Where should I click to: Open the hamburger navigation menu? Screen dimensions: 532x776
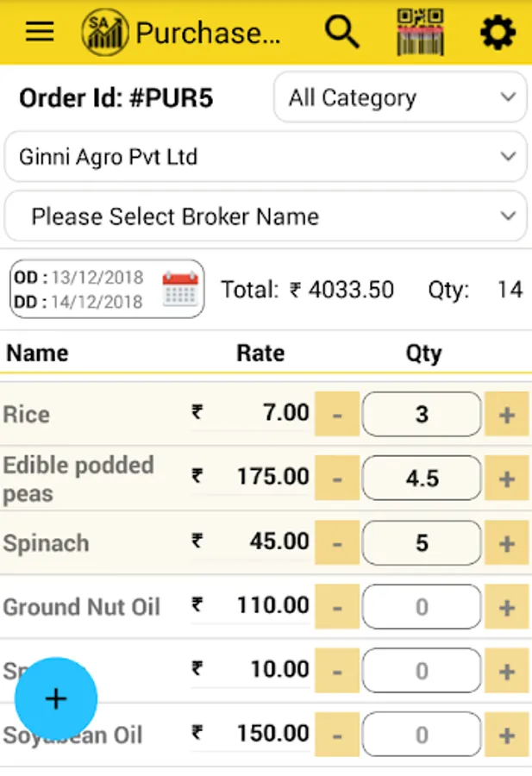(40, 32)
